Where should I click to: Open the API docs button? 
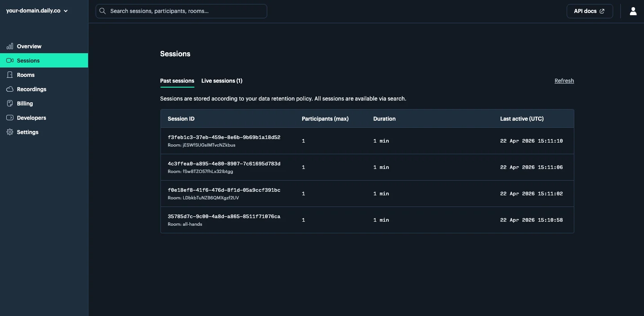pyautogui.click(x=589, y=11)
